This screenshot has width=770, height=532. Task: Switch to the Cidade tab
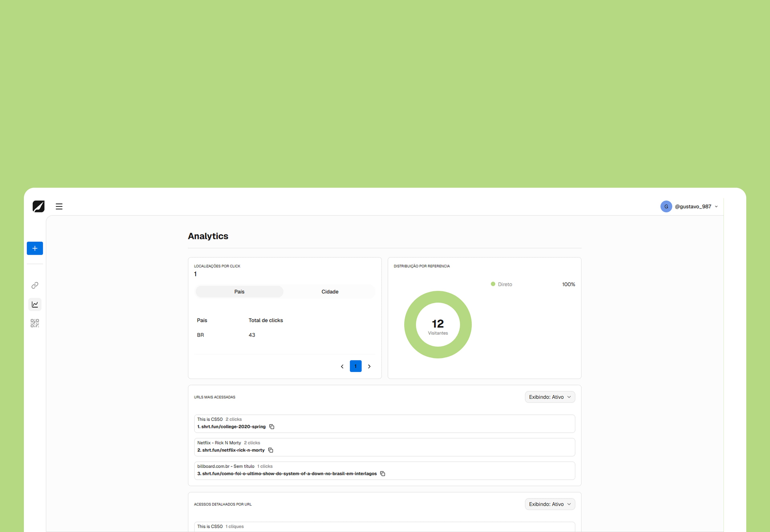click(x=330, y=292)
